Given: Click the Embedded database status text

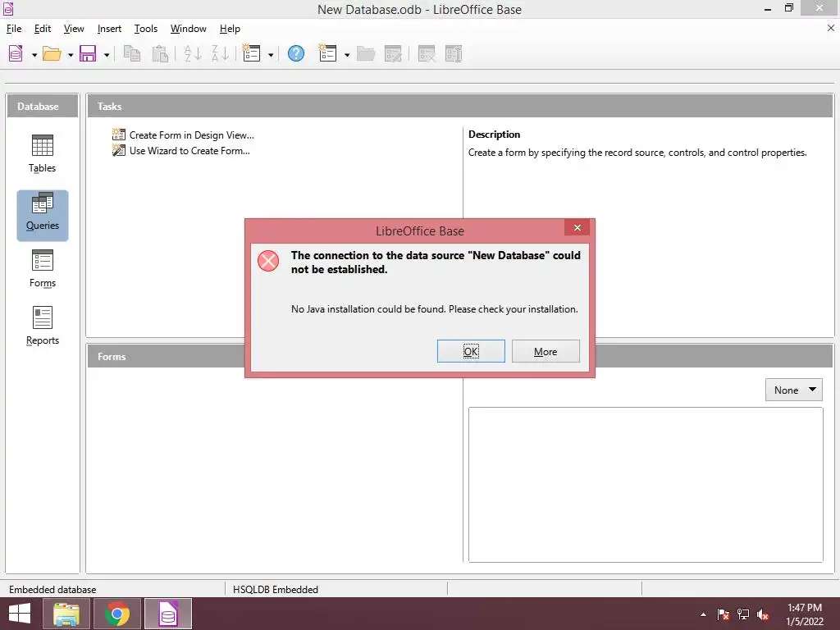Looking at the screenshot, I should click(x=52, y=589).
